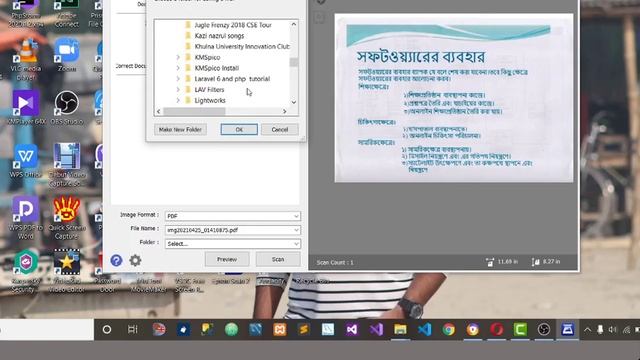The image size is (640, 360).
Task: Open Opera browser from the taskbar
Action: click(497, 329)
